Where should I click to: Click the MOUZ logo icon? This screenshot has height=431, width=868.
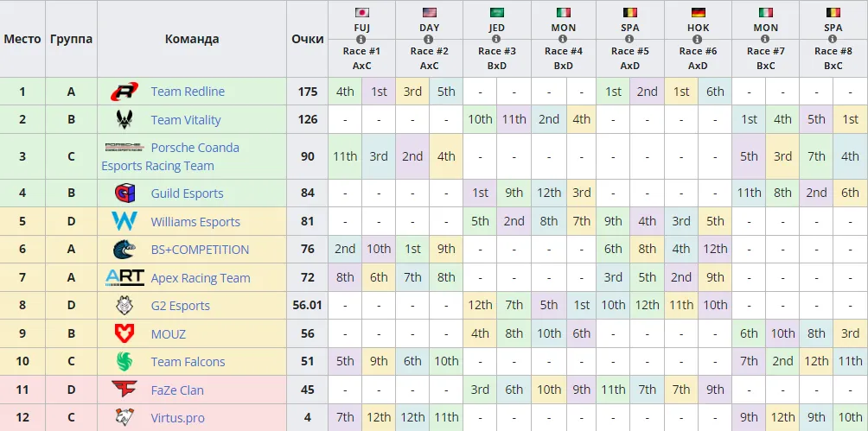(x=123, y=333)
